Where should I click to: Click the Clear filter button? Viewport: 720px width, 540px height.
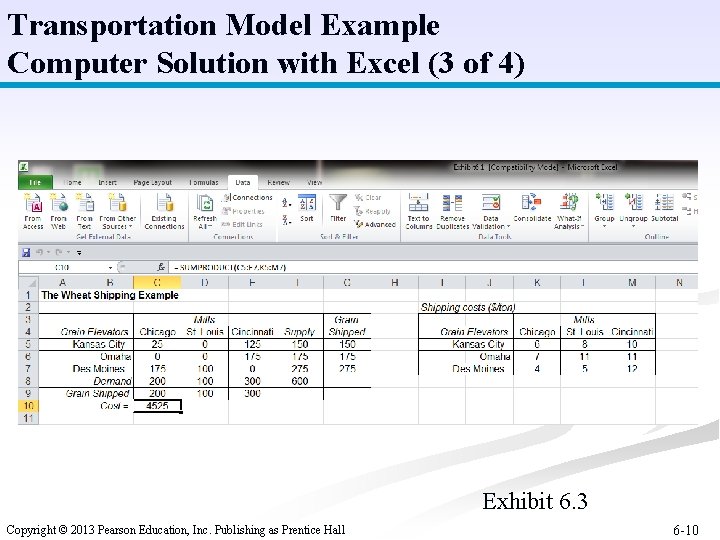click(368, 197)
